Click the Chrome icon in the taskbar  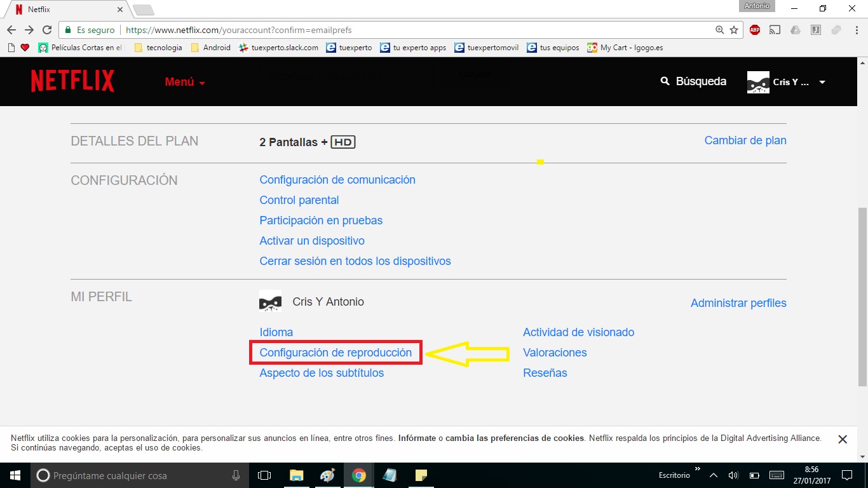[359, 475]
